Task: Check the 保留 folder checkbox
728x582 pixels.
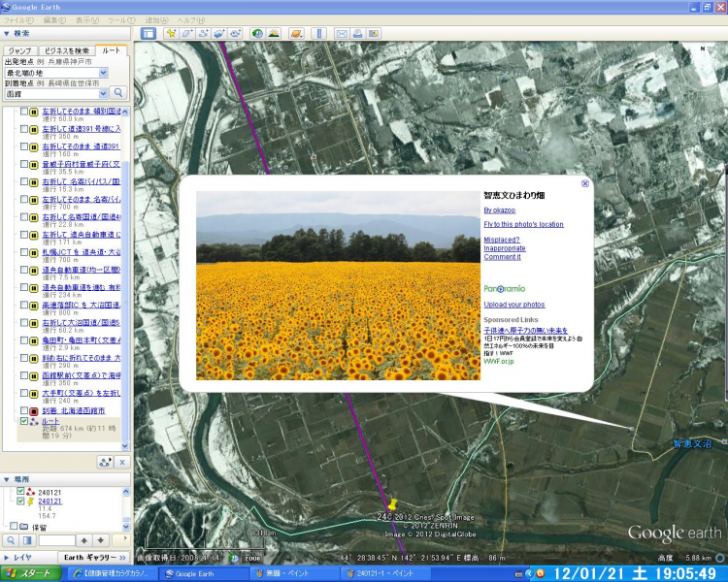Action: pyautogui.click(x=14, y=527)
